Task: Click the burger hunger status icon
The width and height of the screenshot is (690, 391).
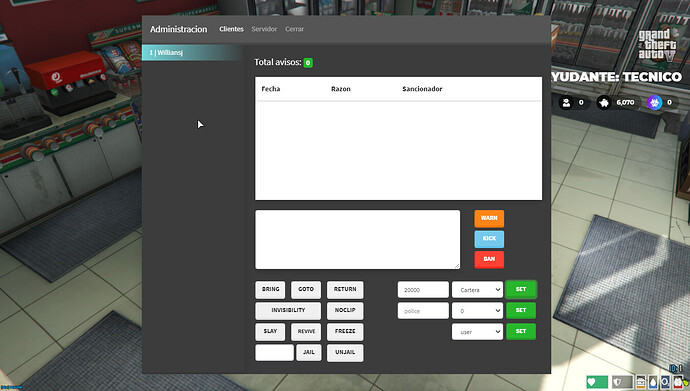Action: 641,382
